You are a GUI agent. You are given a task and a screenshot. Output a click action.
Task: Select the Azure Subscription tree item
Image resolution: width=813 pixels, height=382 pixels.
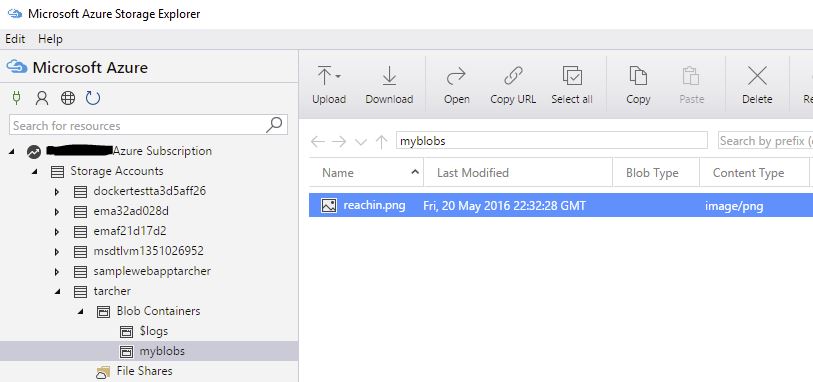pyautogui.click(x=162, y=151)
